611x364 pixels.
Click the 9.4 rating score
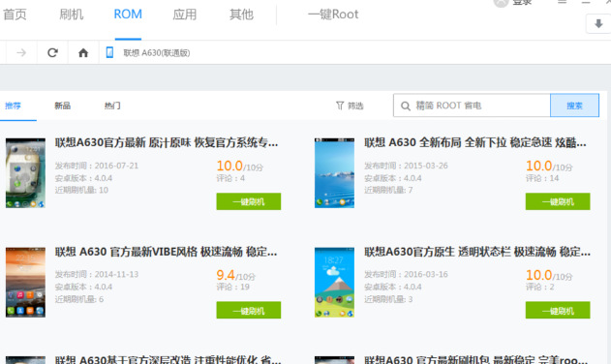tap(226, 275)
